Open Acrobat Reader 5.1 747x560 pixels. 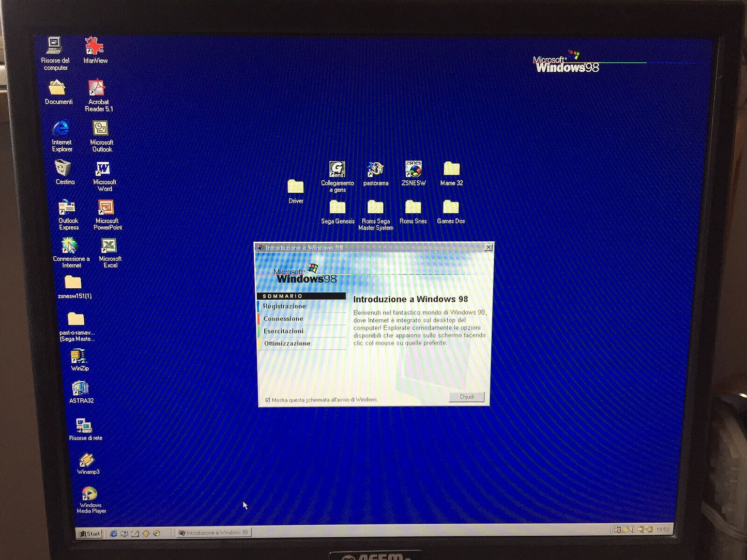pos(97,88)
